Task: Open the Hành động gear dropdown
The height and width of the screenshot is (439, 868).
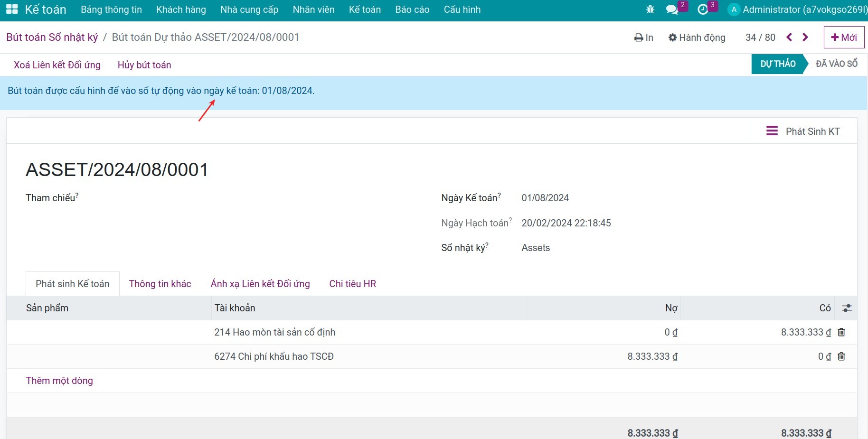Action: coord(697,37)
